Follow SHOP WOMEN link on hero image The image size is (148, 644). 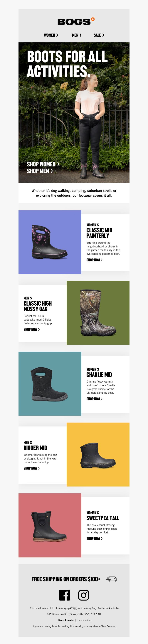[x=43, y=164]
